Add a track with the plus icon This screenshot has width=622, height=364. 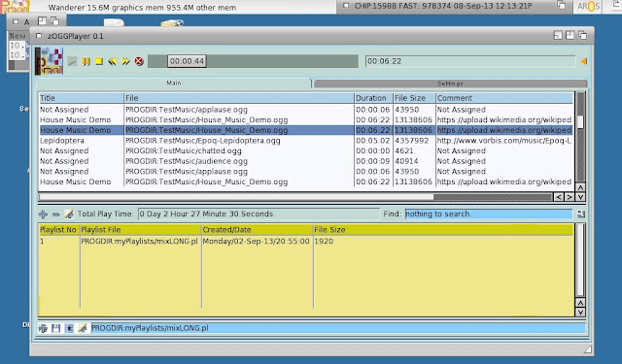coord(43,215)
